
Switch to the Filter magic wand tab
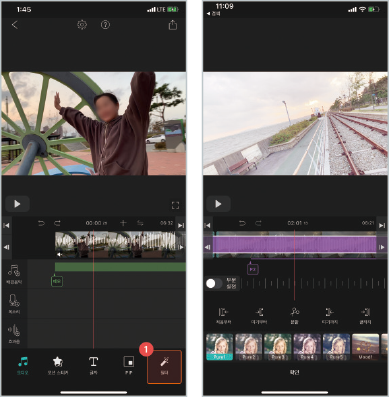coord(164,367)
